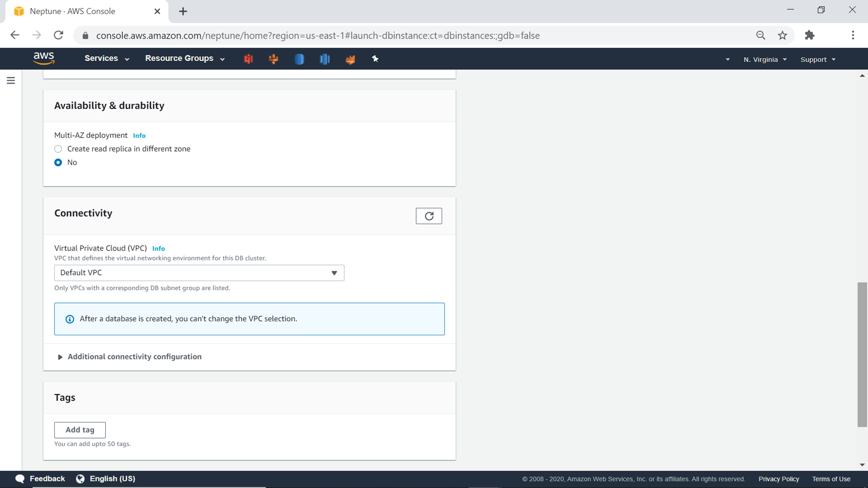868x488 pixels.
Task: Open the Services menu
Action: (x=107, y=59)
